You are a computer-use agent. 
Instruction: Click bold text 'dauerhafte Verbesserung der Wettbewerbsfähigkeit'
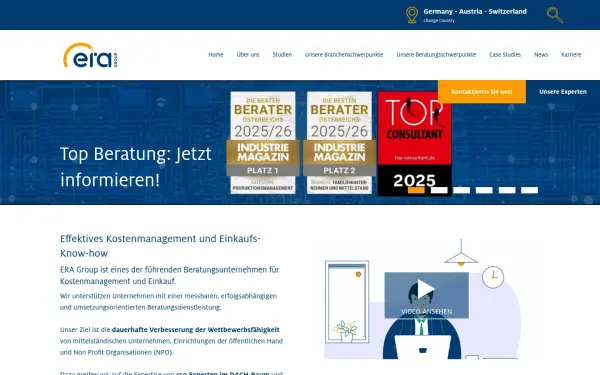(x=196, y=329)
